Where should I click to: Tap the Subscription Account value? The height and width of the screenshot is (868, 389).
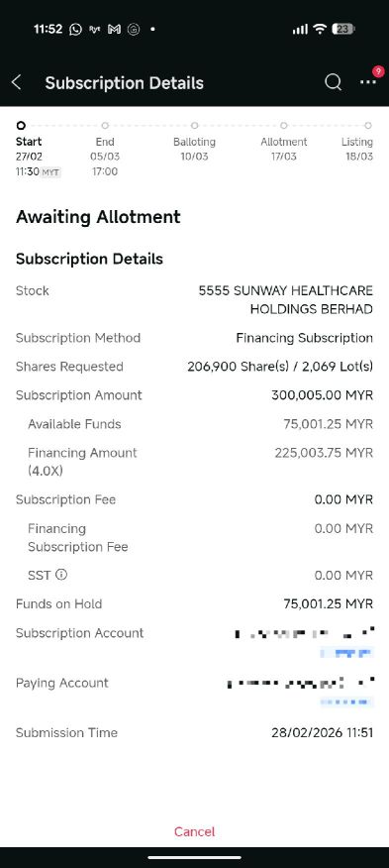tap(304, 641)
